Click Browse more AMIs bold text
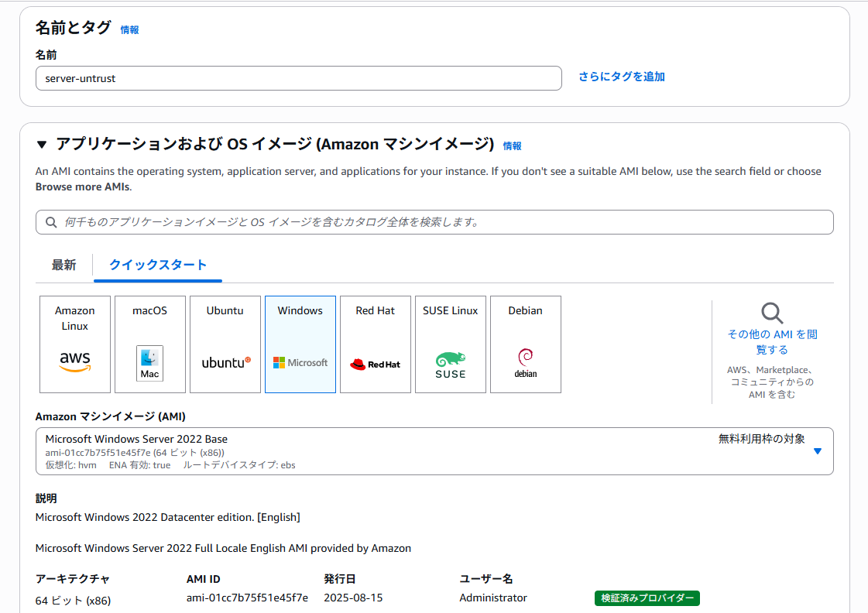This screenshot has width=868, height=613. pyautogui.click(x=83, y=187)
